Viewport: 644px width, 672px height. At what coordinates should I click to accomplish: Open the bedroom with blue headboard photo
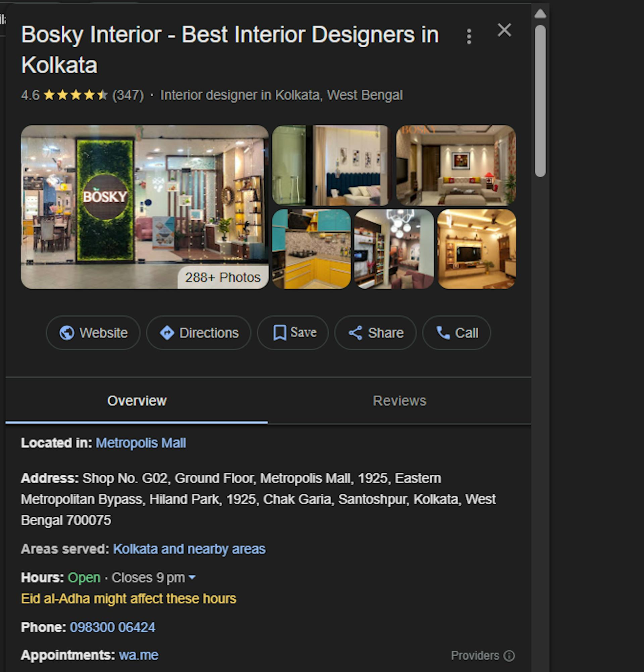coord(331,165)
